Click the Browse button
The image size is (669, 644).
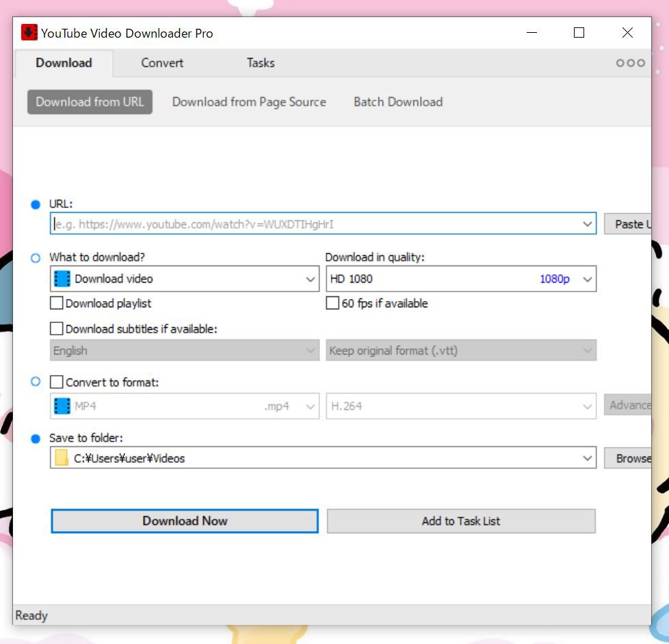628,458
